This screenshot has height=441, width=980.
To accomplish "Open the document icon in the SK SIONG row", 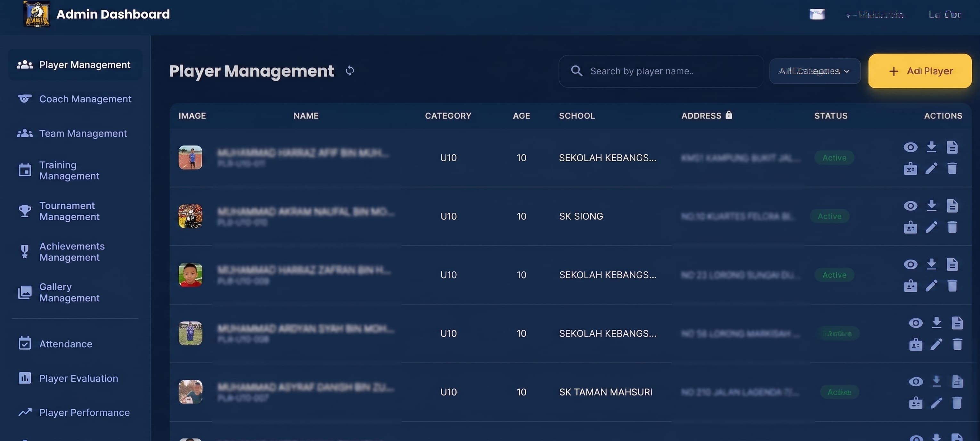I will (952, 206).
